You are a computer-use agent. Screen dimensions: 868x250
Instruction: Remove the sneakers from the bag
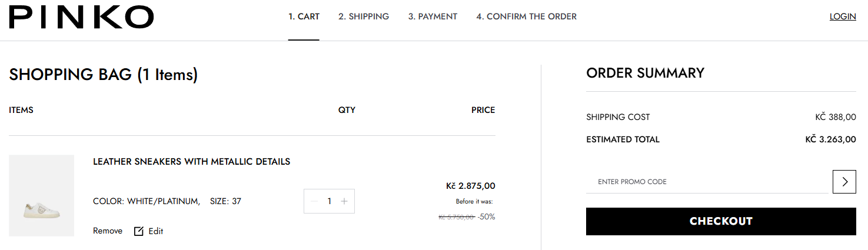pyautogui.click(x=108, y=231)
